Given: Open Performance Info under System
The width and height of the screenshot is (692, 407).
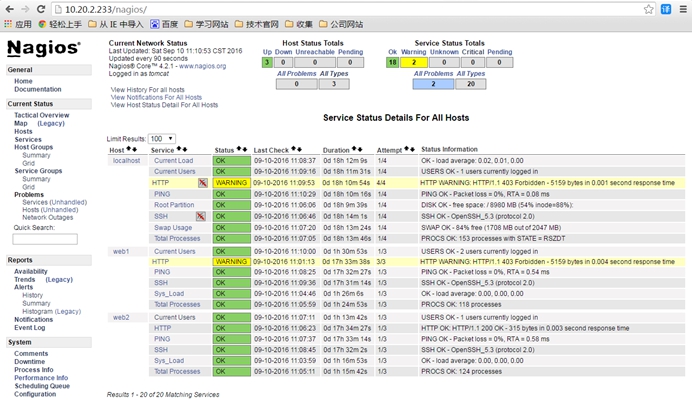Looking at the screenshot, I should pos(41,378).
